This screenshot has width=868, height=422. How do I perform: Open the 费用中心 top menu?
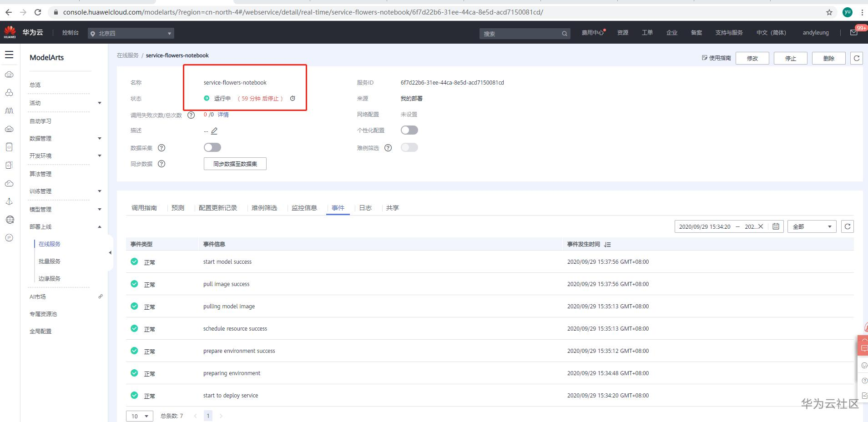pyautogui.click(x=592, y=33)
